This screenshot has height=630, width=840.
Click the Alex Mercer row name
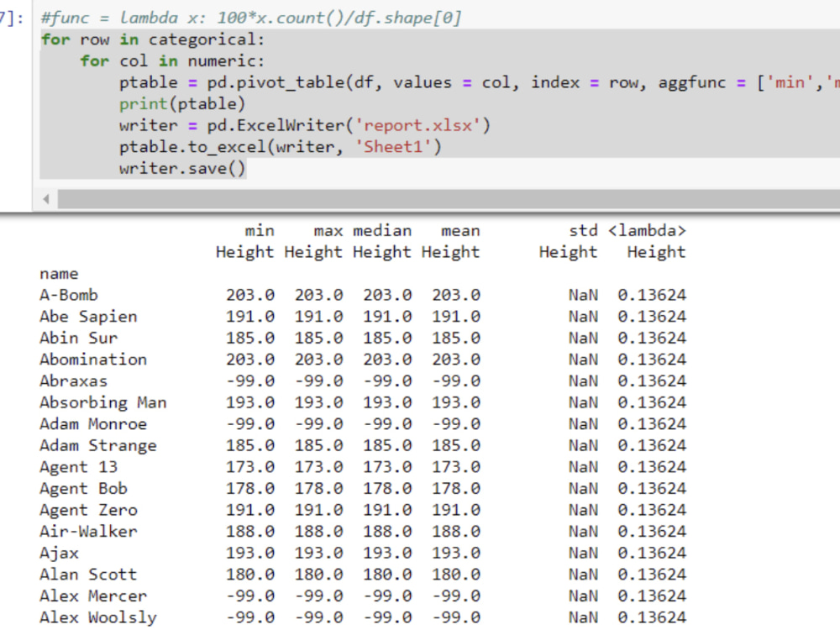(x=93, y=596)
